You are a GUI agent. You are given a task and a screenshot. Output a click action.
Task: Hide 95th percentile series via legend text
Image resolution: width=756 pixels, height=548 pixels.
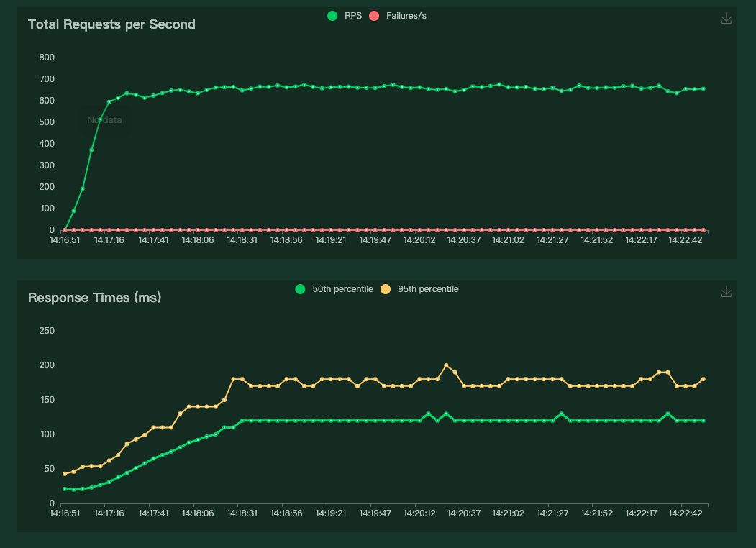coord(428,289)
